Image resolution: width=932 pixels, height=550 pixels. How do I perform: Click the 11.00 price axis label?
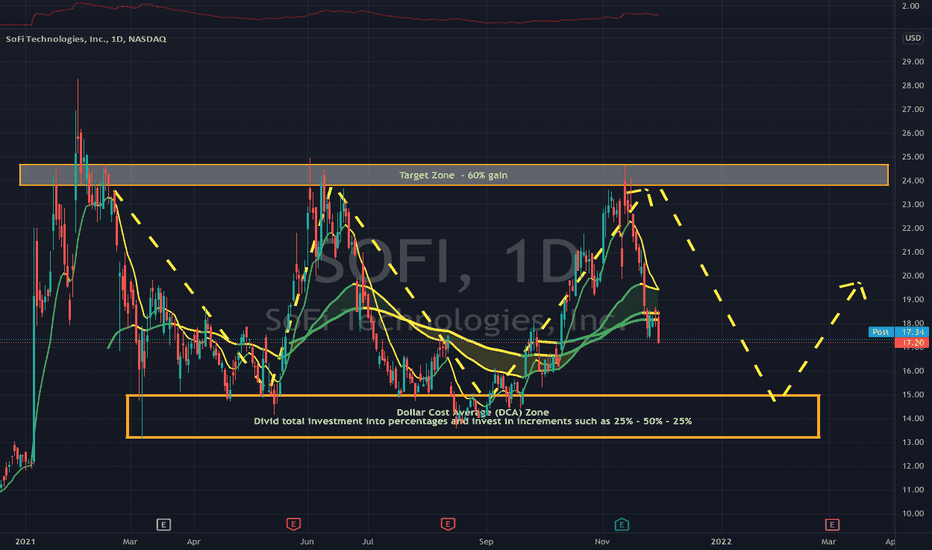coord(912,490)
